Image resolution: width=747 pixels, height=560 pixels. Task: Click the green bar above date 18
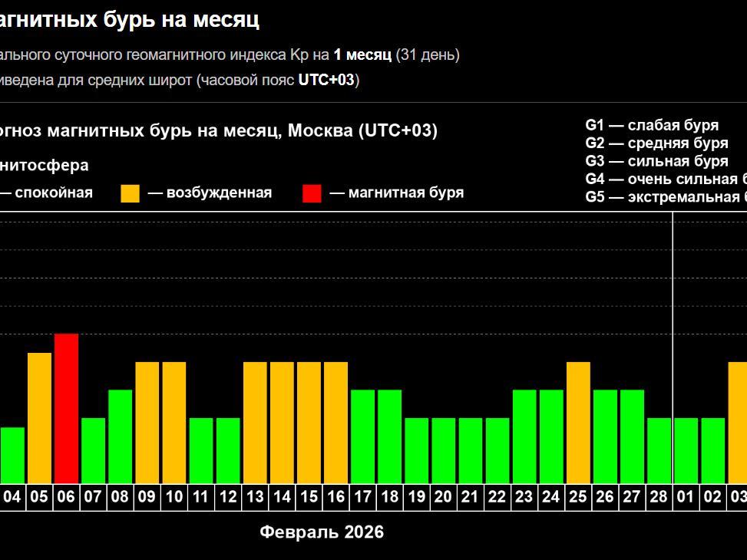390,436
